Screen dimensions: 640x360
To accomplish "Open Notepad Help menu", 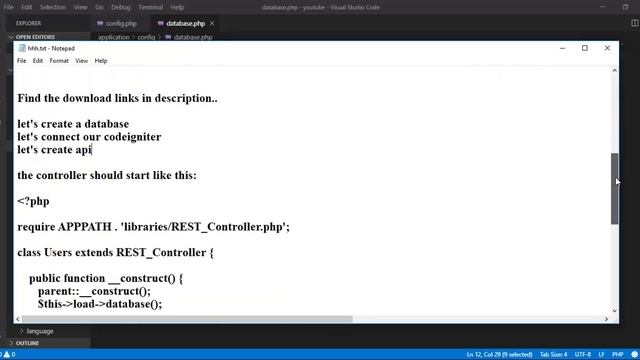I will 101,61.
